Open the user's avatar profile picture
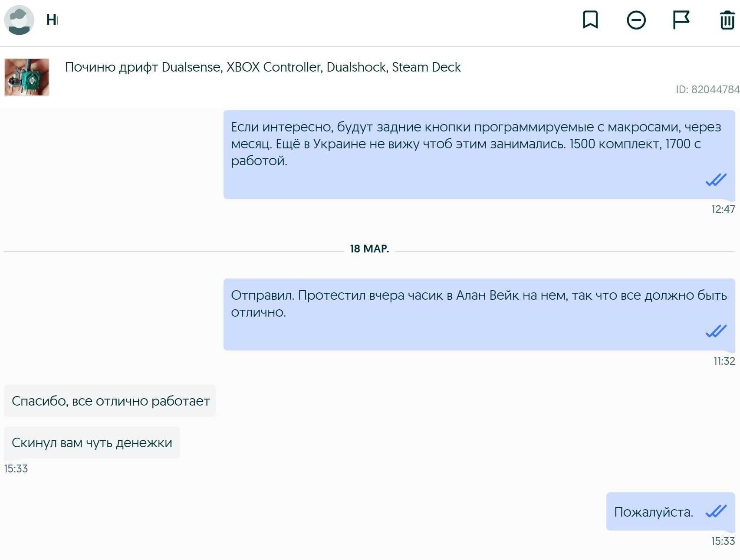 (x=19, y=20)
